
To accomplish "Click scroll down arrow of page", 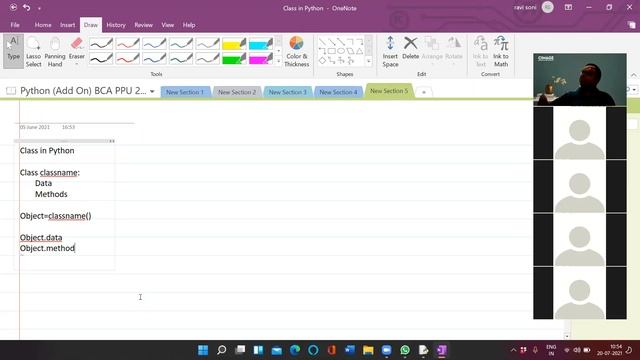I will 567,336.
